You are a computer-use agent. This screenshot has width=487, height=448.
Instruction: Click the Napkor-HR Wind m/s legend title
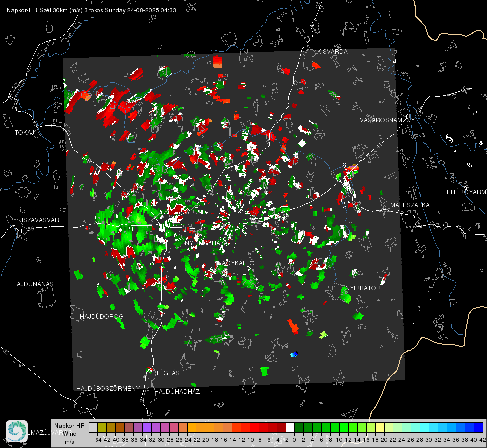(69, 434)
